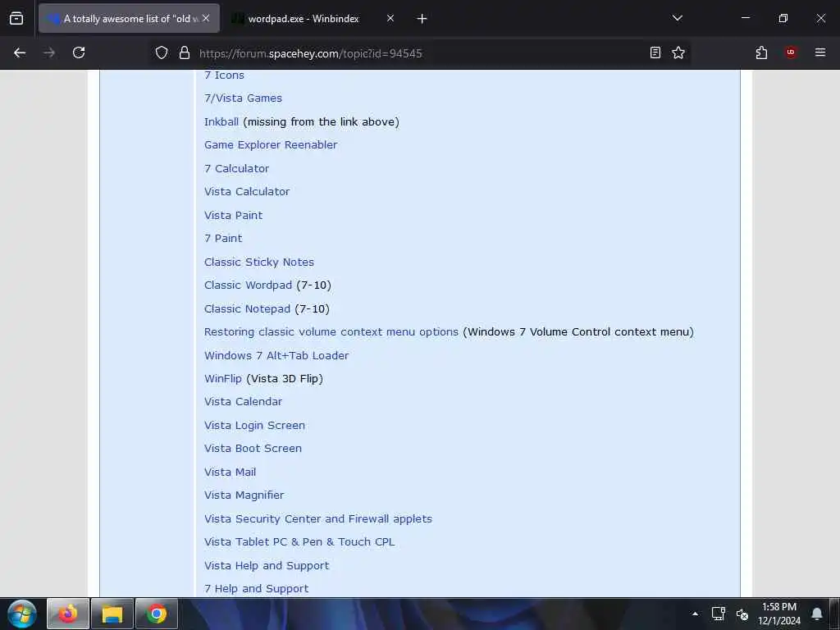
Task: Select the awesome list of old tab
Action: click(127, 19)
